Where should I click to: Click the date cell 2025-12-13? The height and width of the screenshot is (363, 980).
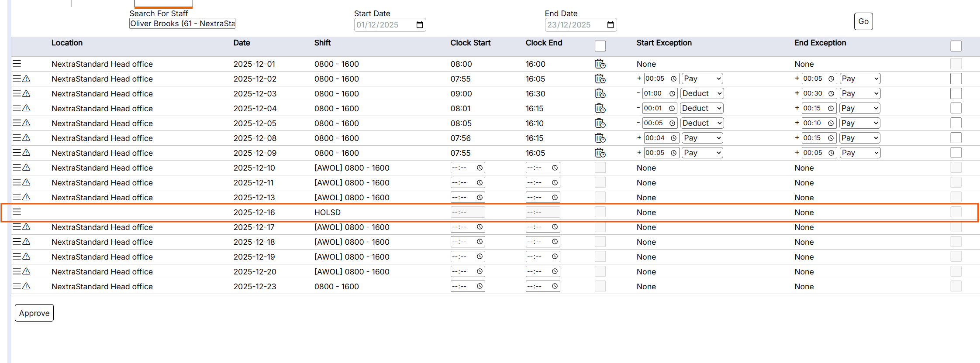coord(254,197)
